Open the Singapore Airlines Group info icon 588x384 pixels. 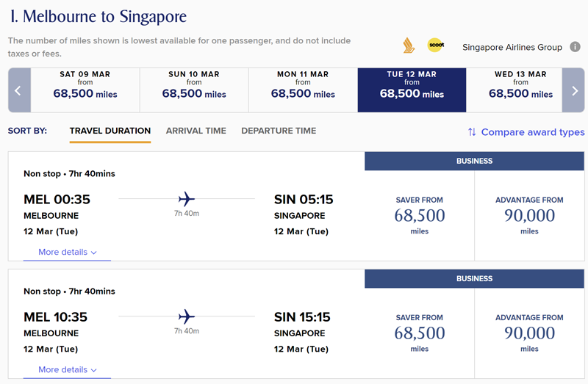[x=575, y=47]
